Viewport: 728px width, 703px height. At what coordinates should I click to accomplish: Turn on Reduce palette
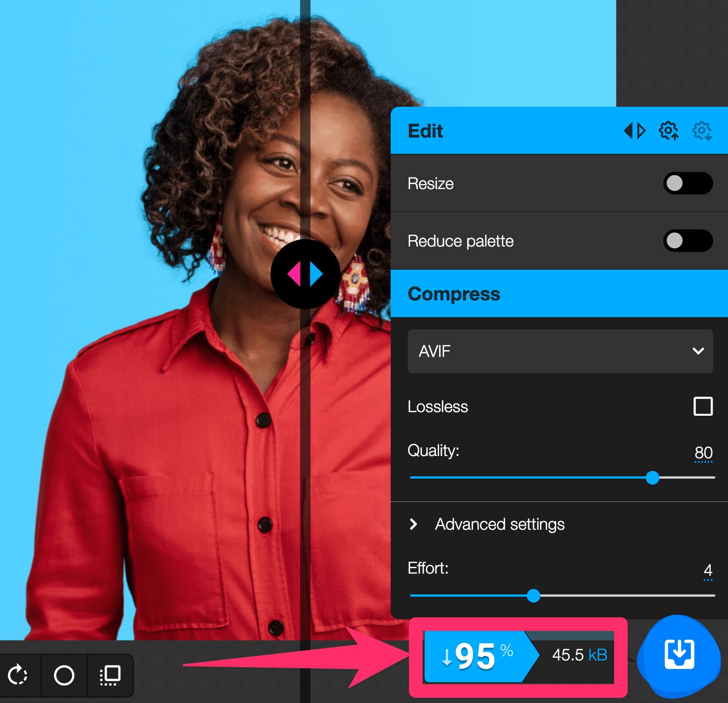point(688,241)
